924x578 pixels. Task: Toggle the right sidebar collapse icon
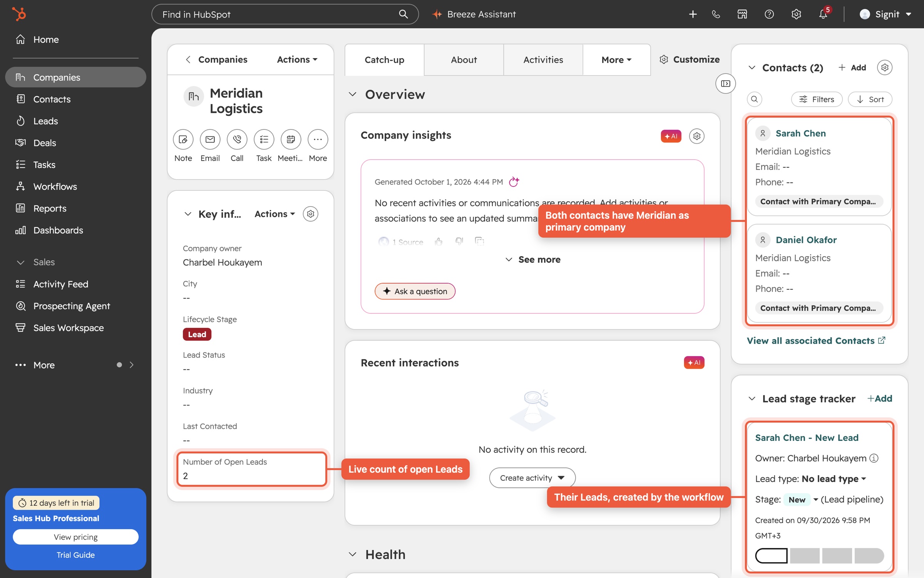coord(725,84)
